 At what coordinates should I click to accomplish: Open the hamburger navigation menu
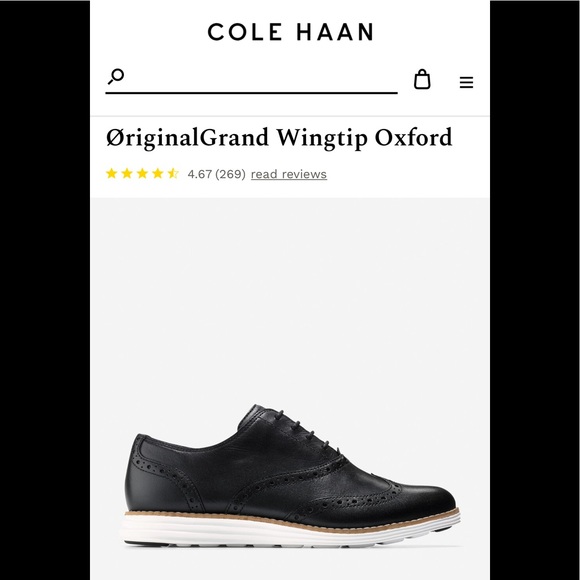tap(466, 82)
